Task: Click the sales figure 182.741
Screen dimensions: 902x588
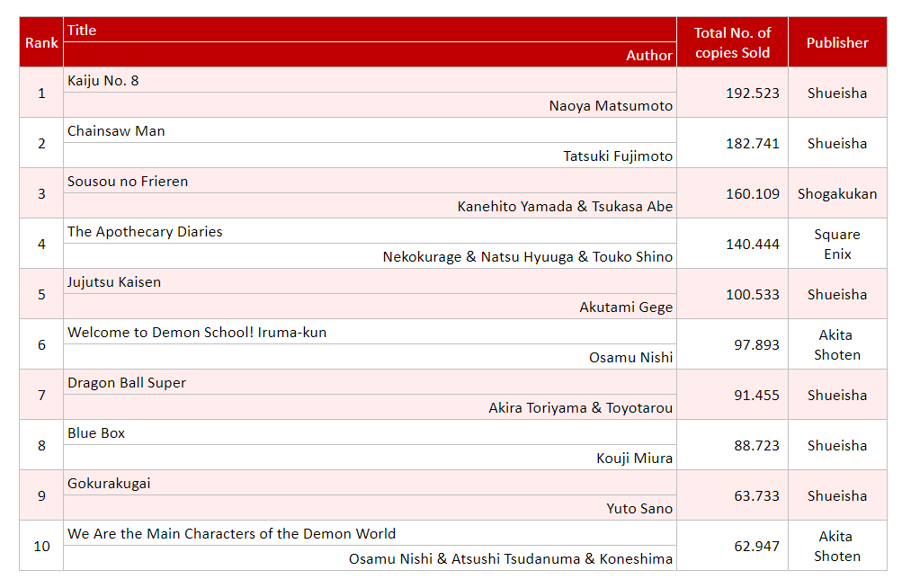Action: 753,143
